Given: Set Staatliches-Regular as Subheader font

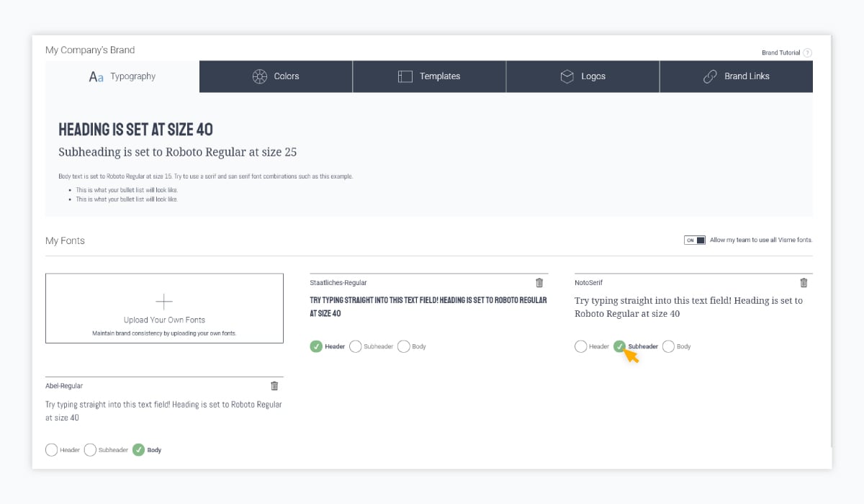Looking at the screenshot, I should (356, 346).
